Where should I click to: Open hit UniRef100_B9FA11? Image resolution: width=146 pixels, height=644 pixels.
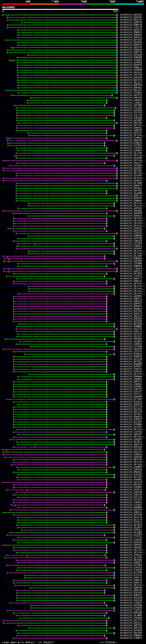pos(131,37)
